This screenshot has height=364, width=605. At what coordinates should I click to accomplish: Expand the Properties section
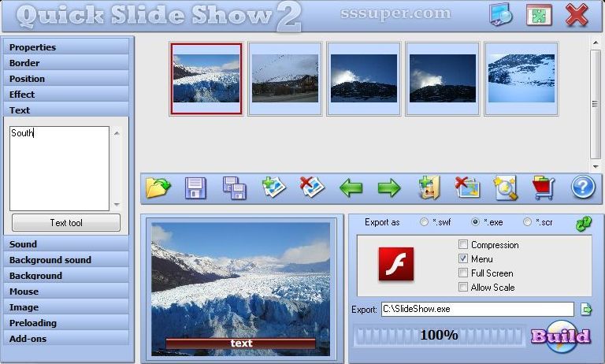[66, 47]
